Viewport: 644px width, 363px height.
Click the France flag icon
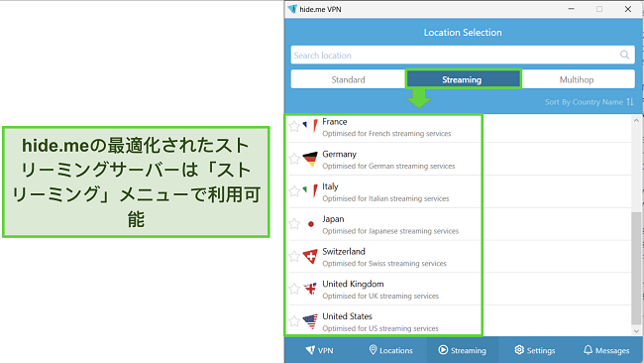click(310, 125)
